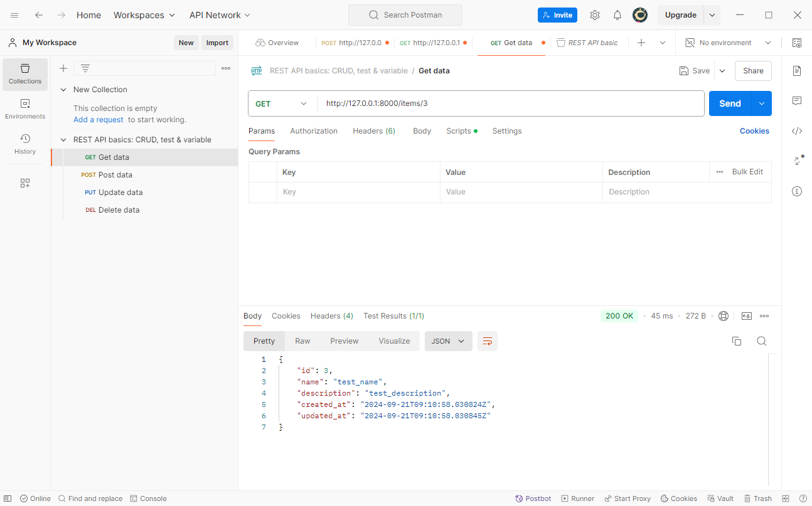The height and width of the screenshot is (506, 812).
Task: Switch to the Authorization tab
Action: click(x=314, y=131)
